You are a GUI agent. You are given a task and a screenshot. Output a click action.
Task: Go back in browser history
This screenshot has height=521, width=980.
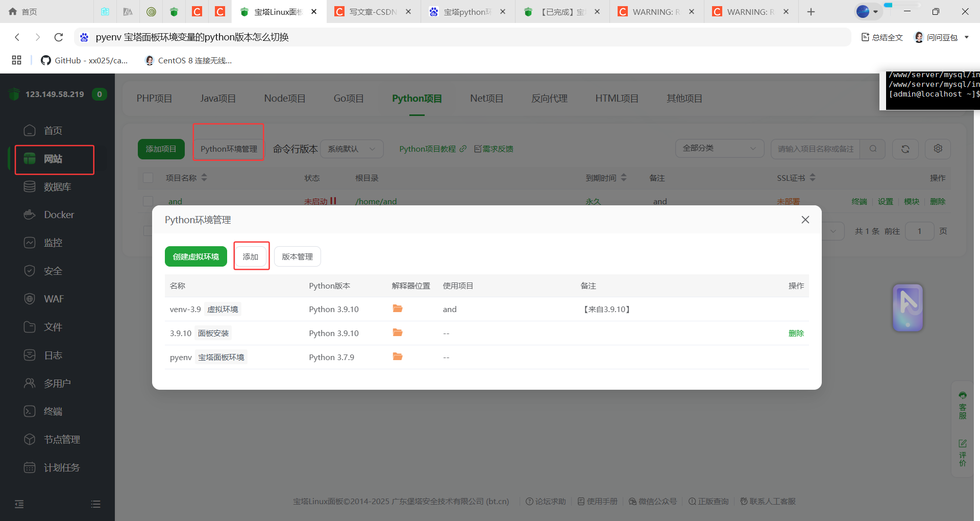[17, 37]
